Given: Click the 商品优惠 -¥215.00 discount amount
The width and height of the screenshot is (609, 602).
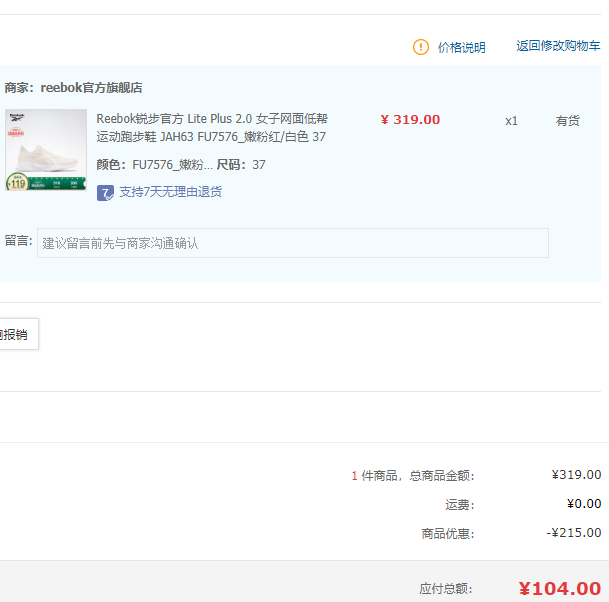Looking at the screenshot, I should [574, 532].
